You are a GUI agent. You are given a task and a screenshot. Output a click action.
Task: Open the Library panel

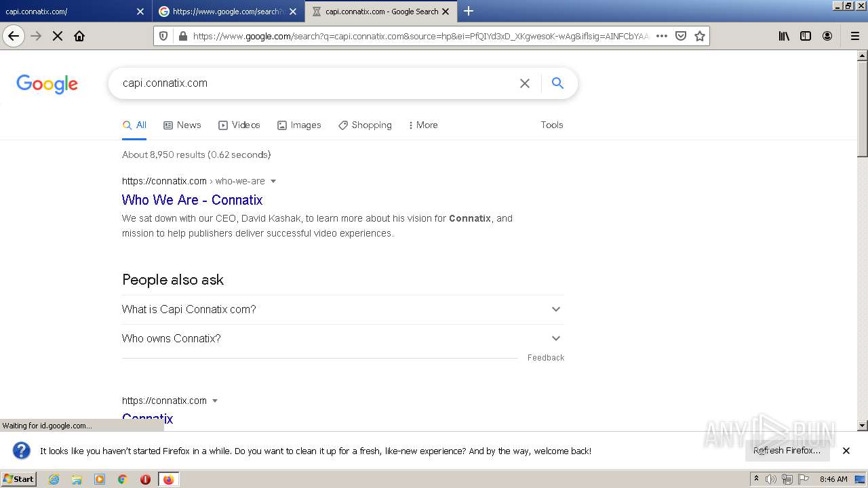(x=784, y=36)
